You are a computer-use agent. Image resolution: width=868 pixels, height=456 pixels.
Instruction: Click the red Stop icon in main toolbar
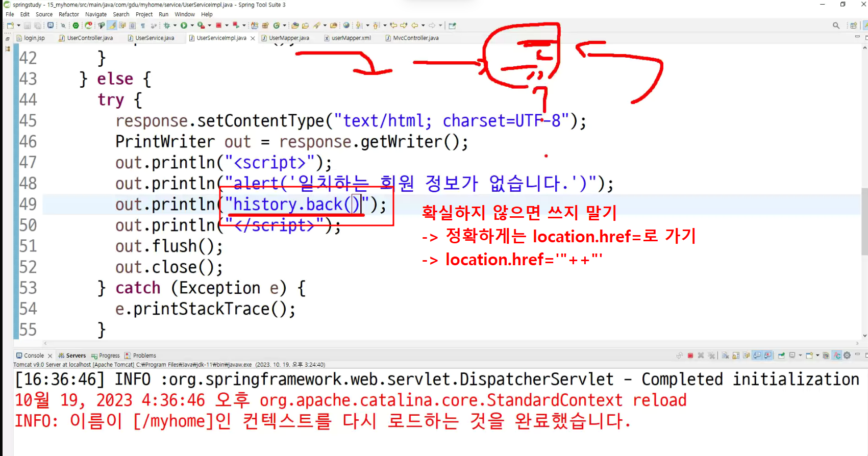[218, 26]
